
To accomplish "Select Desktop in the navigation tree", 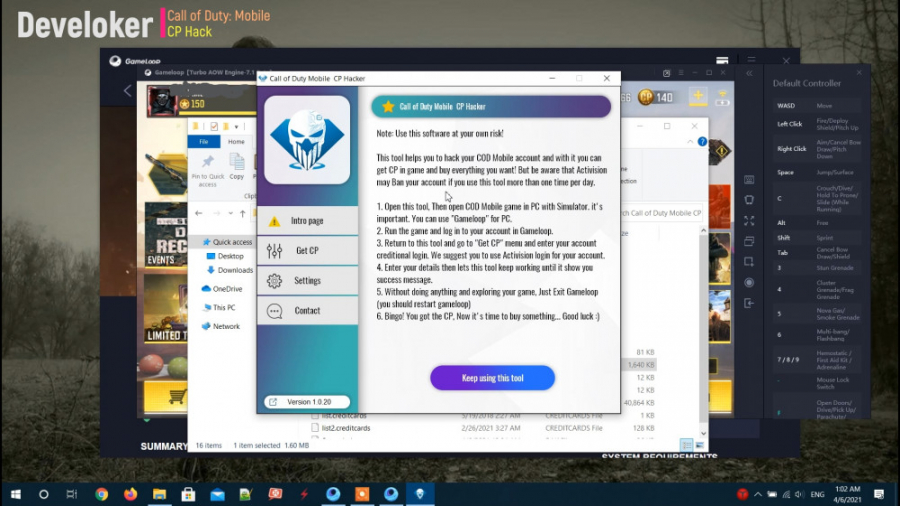I will click(230, 256).
